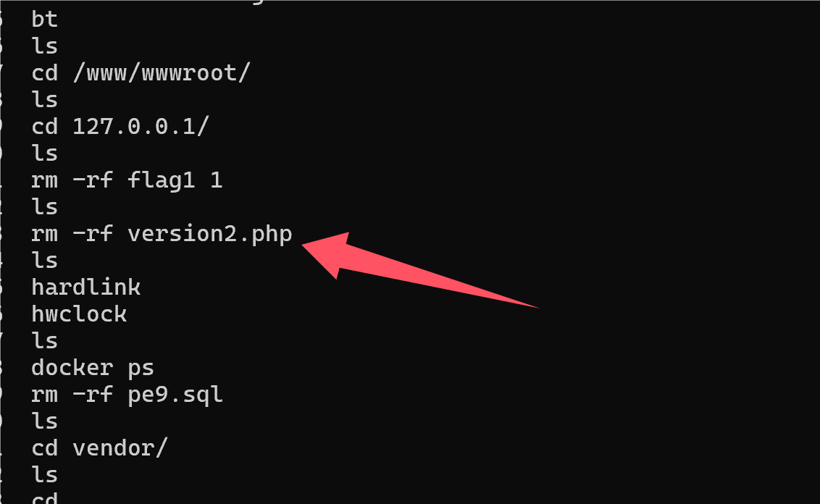820x504 pixels.
Task: Click the 'rm -rf flag1 1' line
Action: 127,180
